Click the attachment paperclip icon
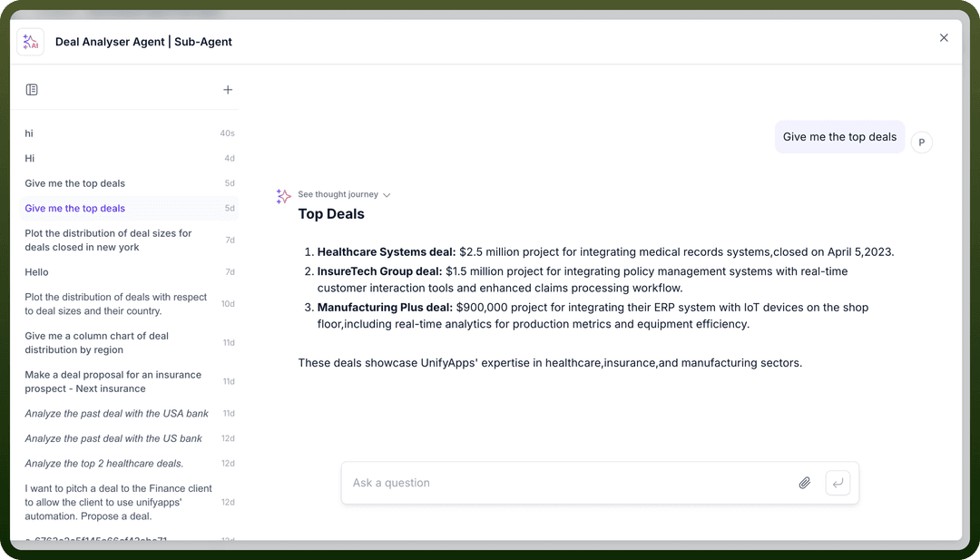The image size is (980, 560). [x=805, y=483]
